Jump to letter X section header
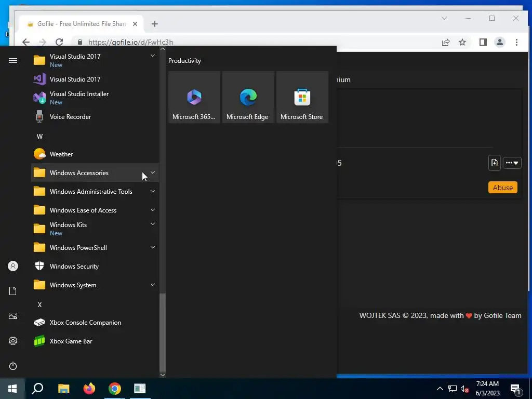The width and height of the screenshot is (532, 399). pos(39,304)
